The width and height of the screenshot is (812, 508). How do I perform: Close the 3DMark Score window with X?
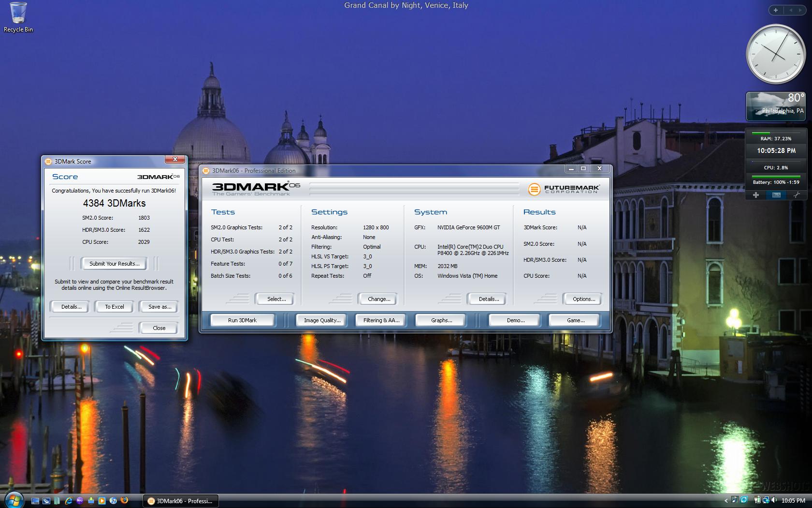point(175,159)
